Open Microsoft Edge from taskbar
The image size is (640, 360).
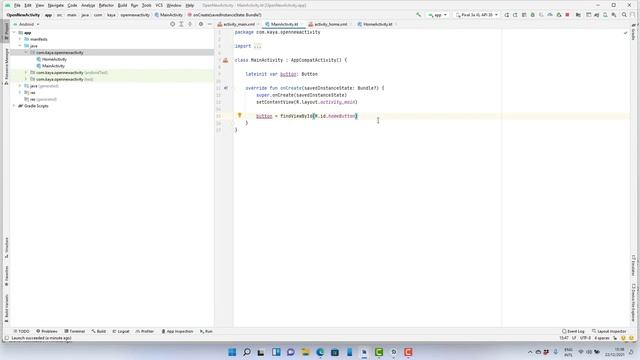[320, 352]
